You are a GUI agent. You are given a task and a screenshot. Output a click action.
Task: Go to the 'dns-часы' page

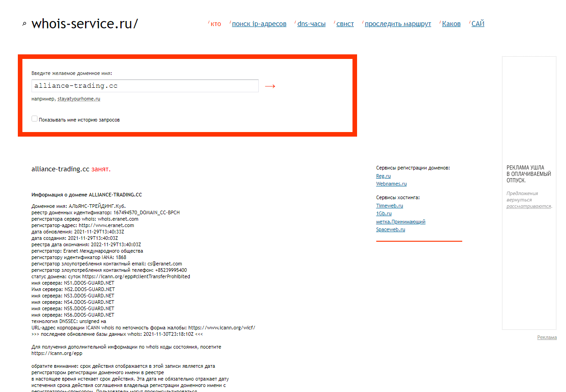tap(311, 24)
